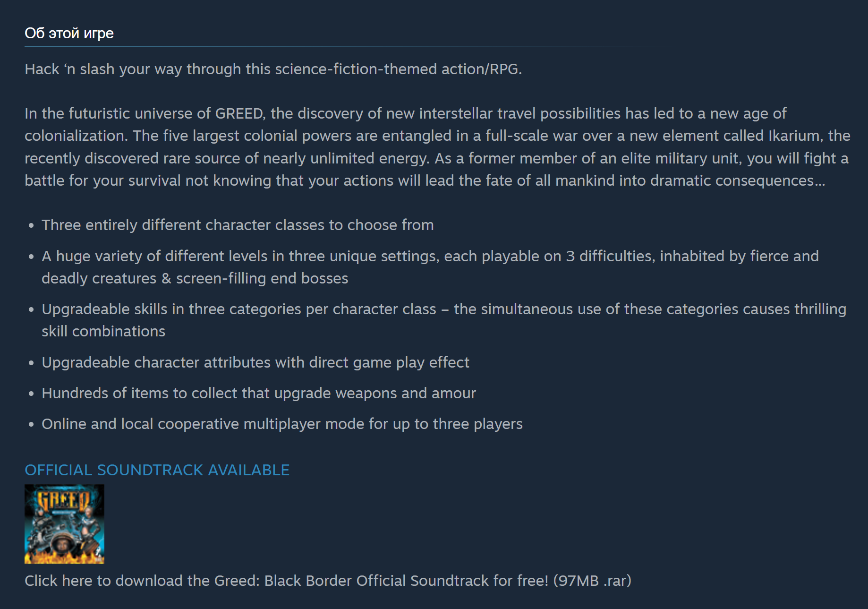Open the Greed: Black Border soundtrack download link
Viewport: 868px width, 609px height.
point(328,581)
